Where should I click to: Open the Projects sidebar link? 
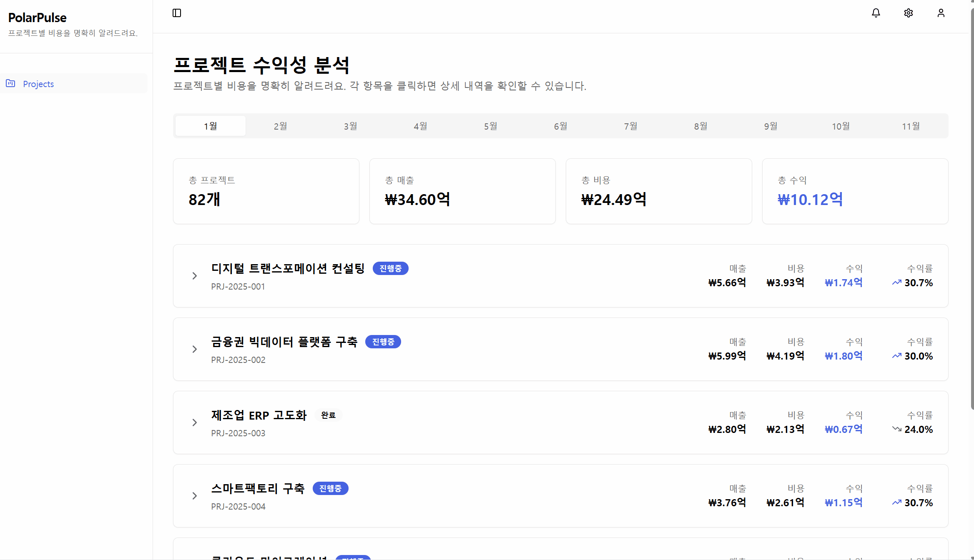38,84
